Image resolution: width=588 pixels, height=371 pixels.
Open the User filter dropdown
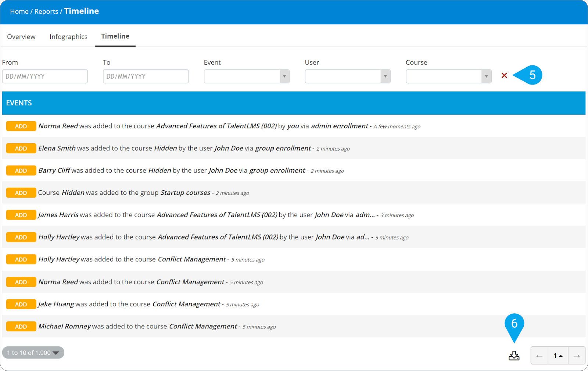pyautogui.click(x=347, y=76)
